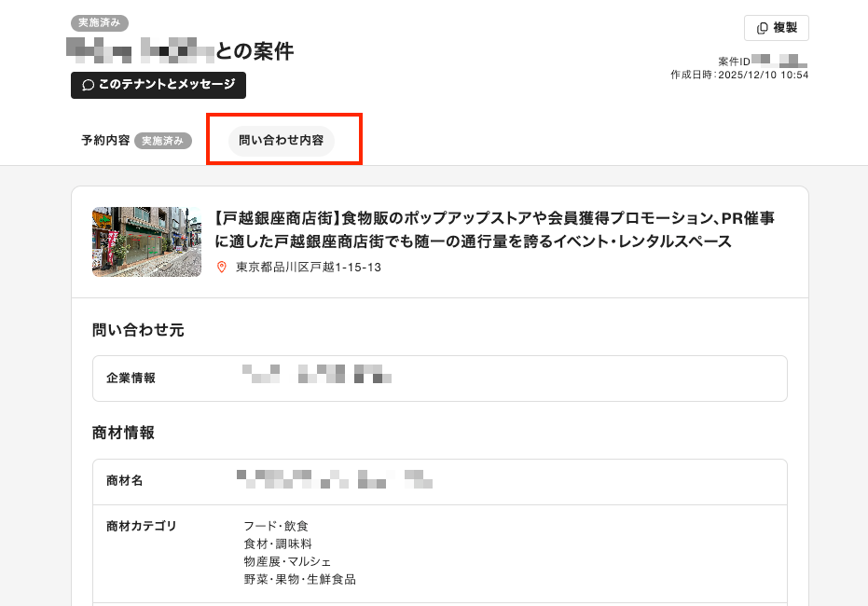Click the speech bubble icon in message button
The height and width of the screenshot is (606, 868).
click(89, 85)
